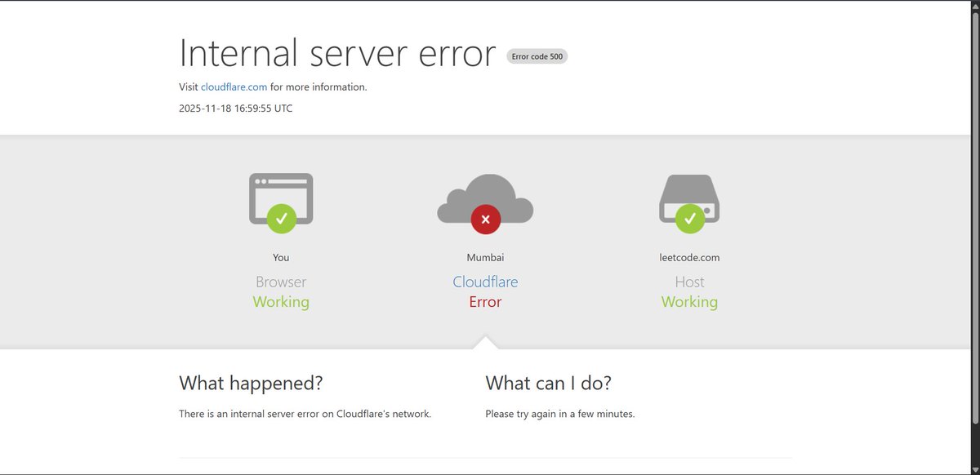Click the server host icon above leetcode.com
Screen dimensions: 980x475
pos(689,203)
